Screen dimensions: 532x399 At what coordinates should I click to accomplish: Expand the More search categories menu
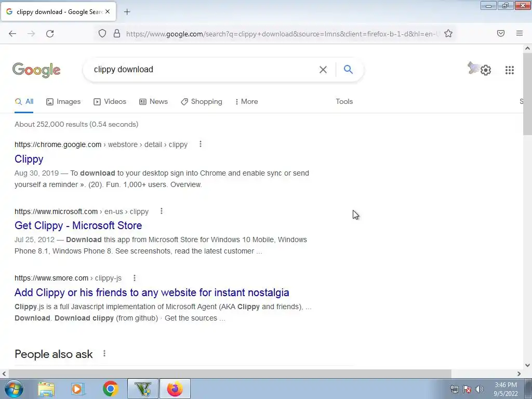point(247,101)
